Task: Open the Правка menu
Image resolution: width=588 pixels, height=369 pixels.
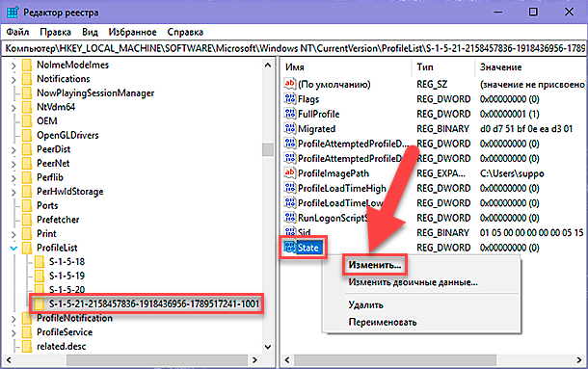Action: pyautogui.click(x=56, y=32)
